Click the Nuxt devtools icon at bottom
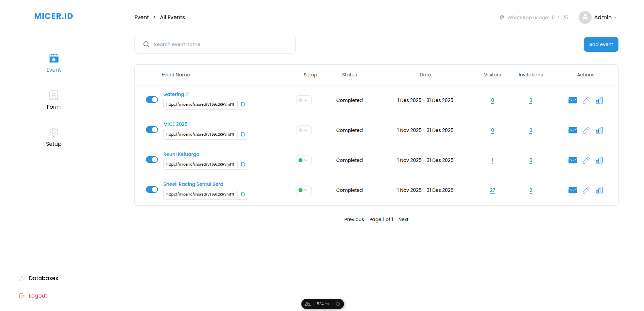 tap(308, 304)
